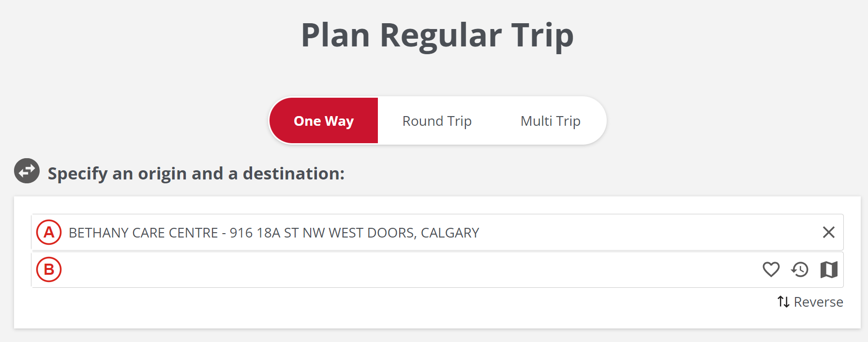Click the origin-destination arrows circle icon

(x=27, y=171)
